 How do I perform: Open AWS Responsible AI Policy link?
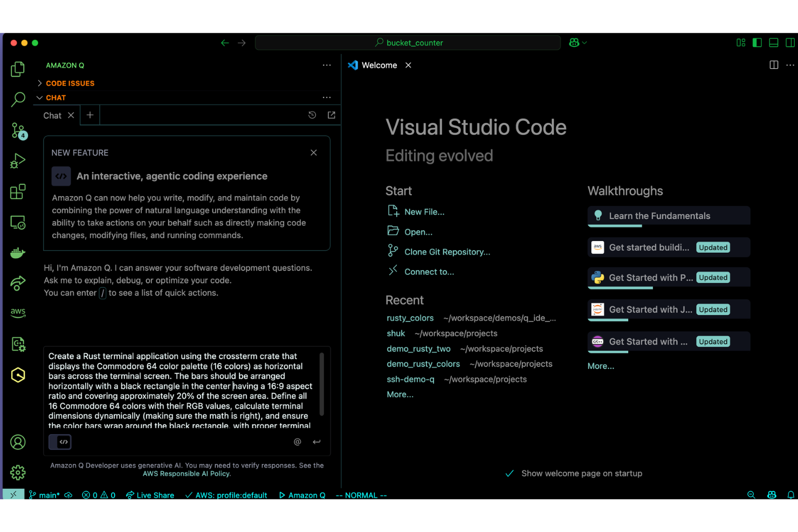coord(187,474)
